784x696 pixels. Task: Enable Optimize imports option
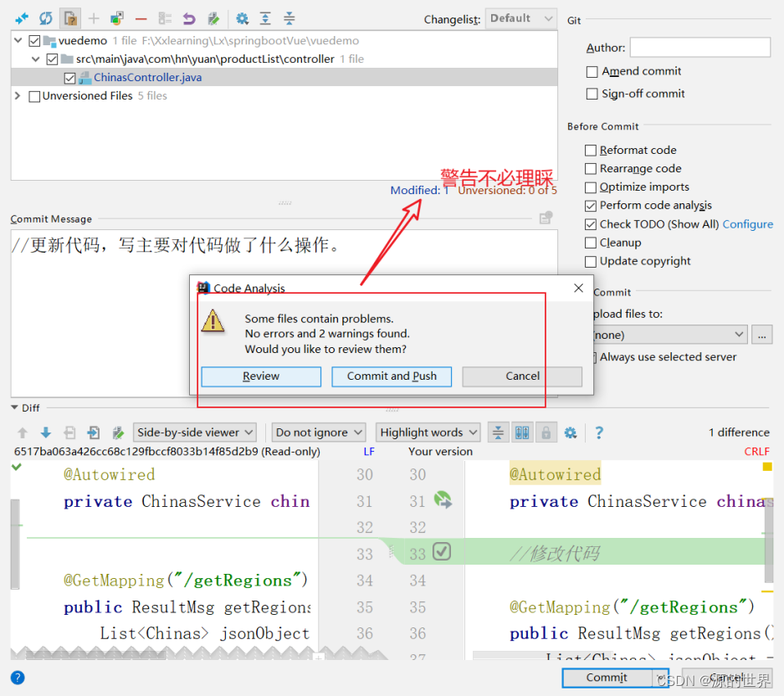[x=591, y=187]
